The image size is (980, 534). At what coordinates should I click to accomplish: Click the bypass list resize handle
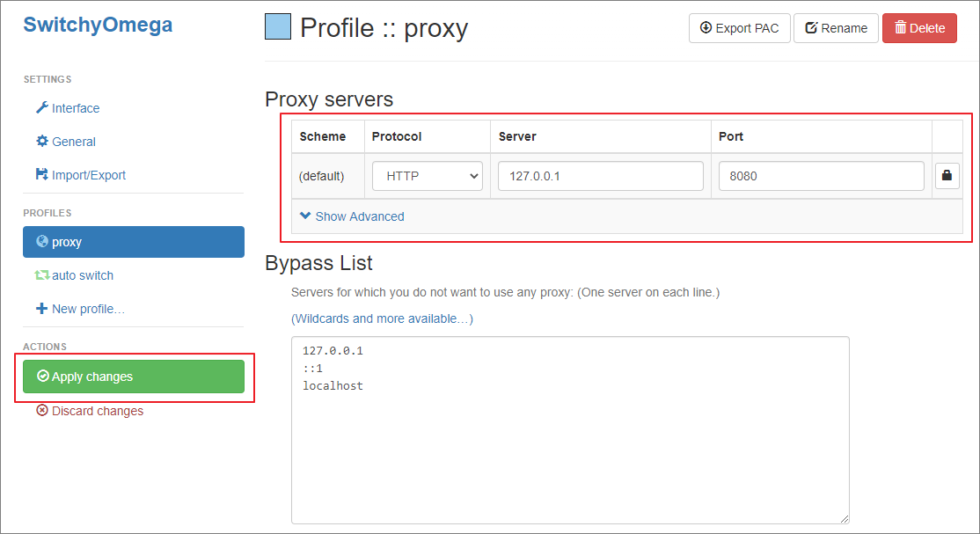click(x=845, y=519)
